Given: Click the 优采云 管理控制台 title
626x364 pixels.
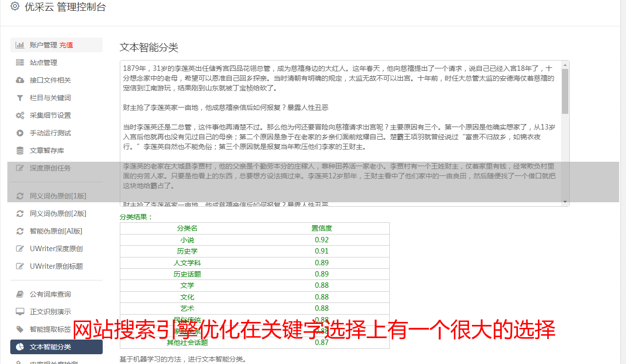Looking at the screenshot, I should coord(65,7).
